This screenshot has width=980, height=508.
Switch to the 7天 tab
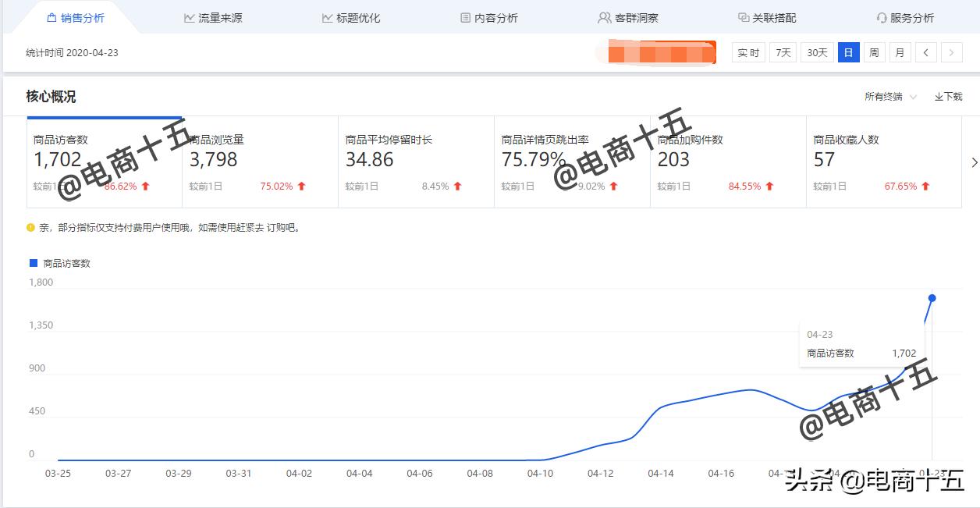(x=782, y=52)
